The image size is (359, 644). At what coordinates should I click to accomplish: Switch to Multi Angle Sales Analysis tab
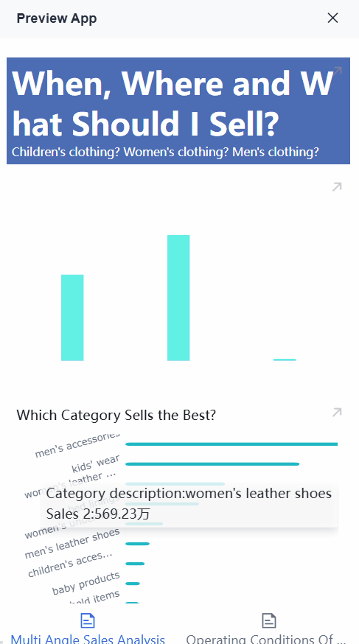(88, 639)
